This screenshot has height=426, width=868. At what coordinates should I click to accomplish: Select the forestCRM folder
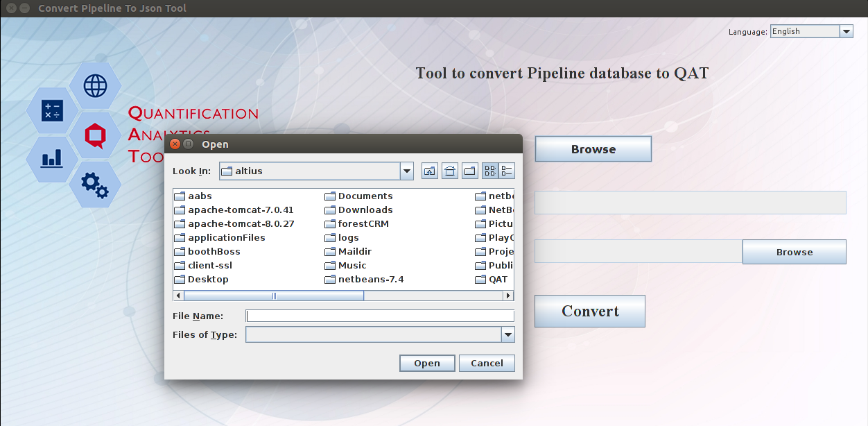click(357, 224)
